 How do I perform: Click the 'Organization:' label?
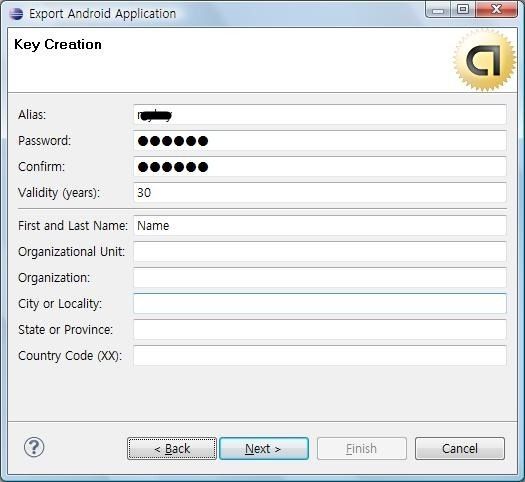coord(54,278)
